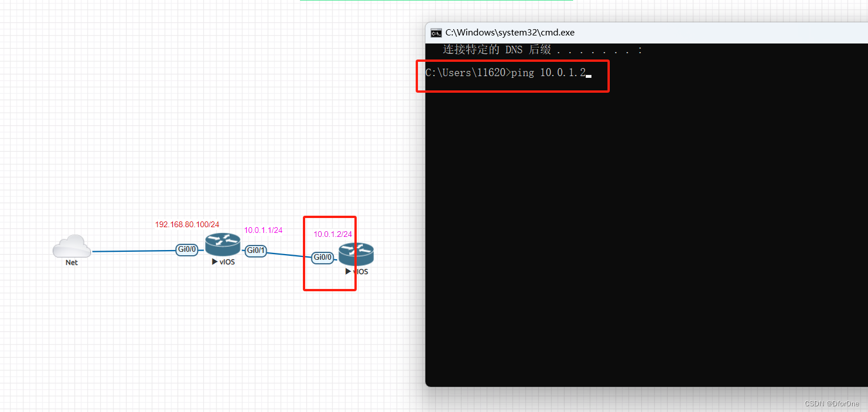Select the 10.0.1.2/24 address label
The width and height of the screenshot is (868, 412).
point(333,235)
